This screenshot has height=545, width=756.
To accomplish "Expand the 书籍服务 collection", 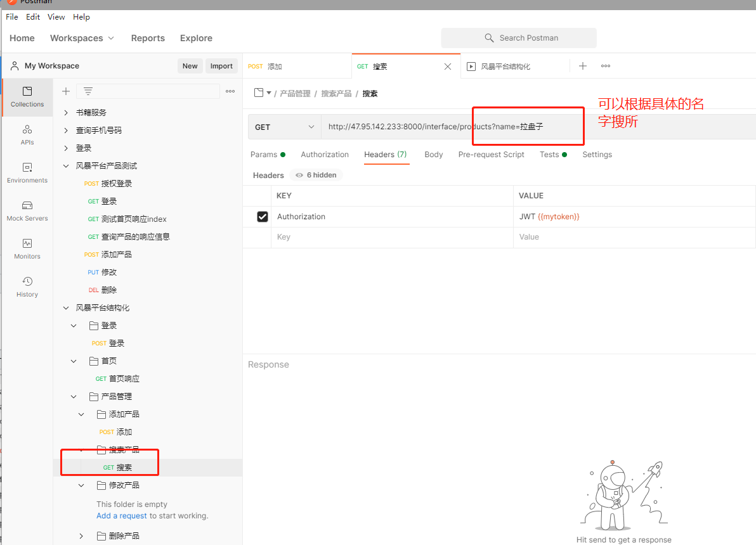I will pos(66,113).
